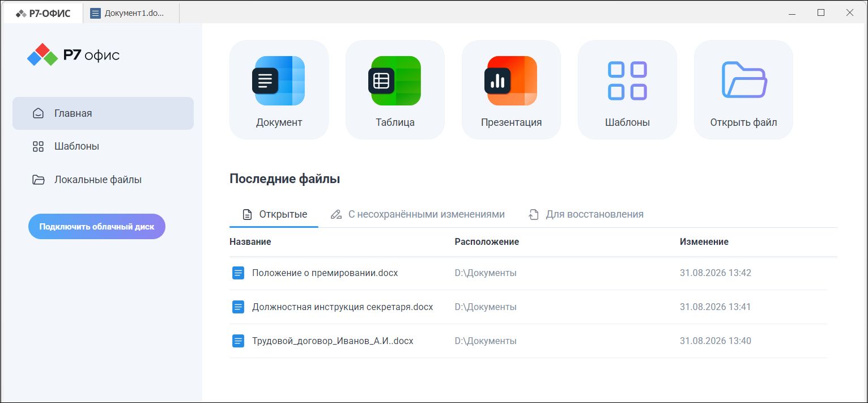This screenshot has width=868, height=403.
Task: Create a new Презентация via orange icon
Action: click(x=511, y=80)
